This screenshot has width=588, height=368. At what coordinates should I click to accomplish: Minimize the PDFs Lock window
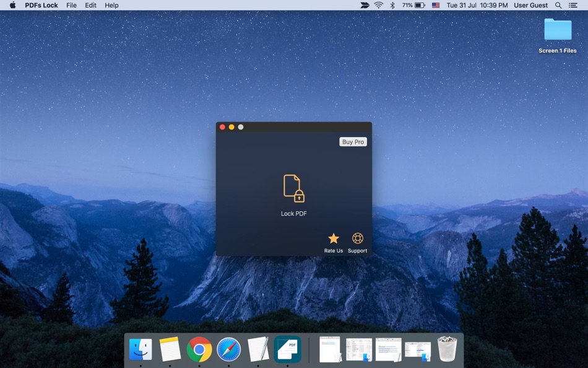pyautogui.click(x=231, y=127)
